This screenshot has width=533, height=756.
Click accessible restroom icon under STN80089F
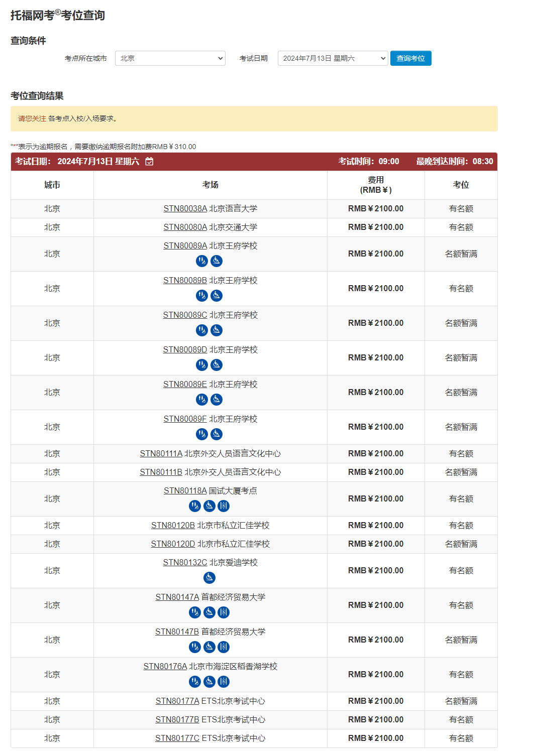(x=202, y=434)
